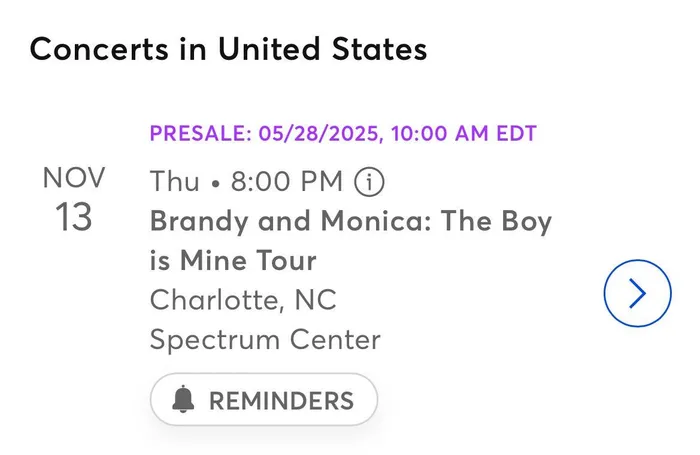Click the Concerts in United States heading
Image resolution: width=700 pixels, height=455 pixels.
[228, 49]
